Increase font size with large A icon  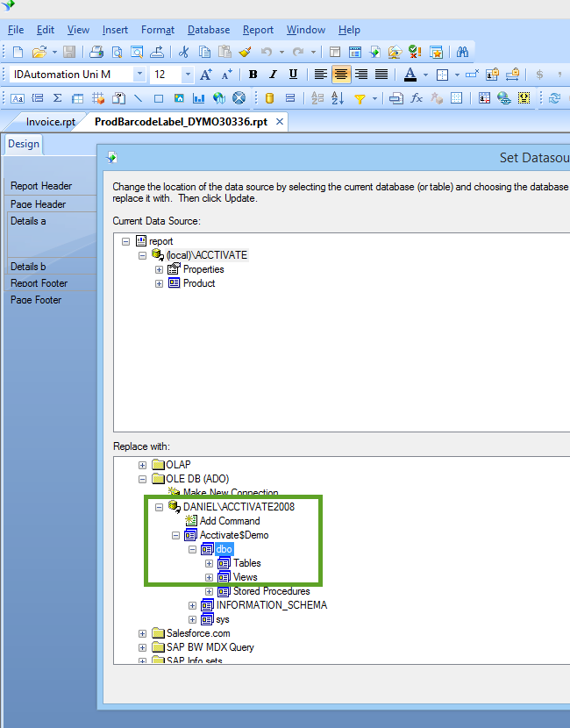pyautogui.click(x=205, y=75)
